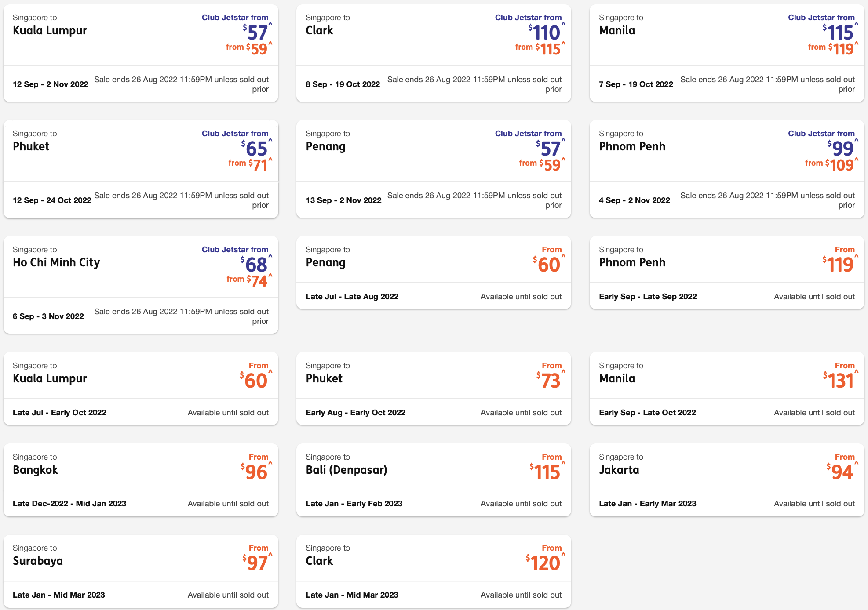Open Phnom Penh $119 Early Sep fare
This screenshot has height=610, width=868.
click(727, 273)
